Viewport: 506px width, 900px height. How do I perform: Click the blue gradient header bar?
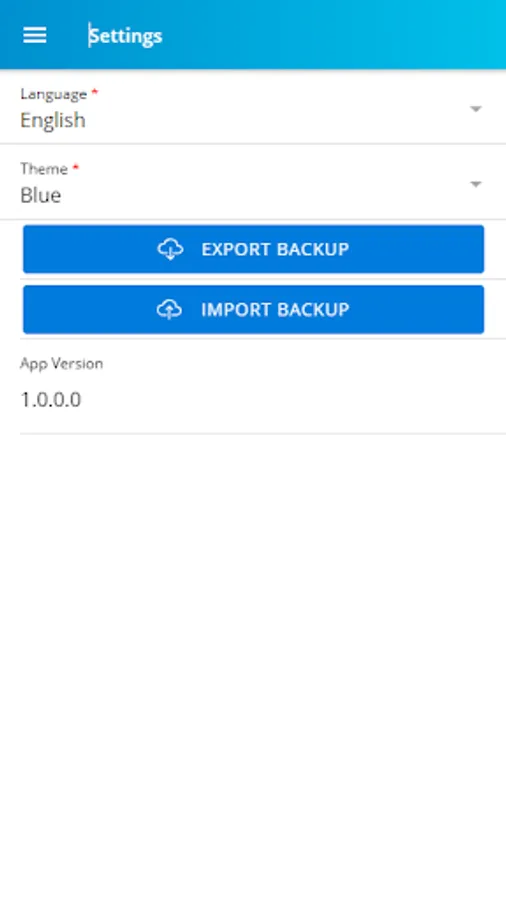point(321,34)
